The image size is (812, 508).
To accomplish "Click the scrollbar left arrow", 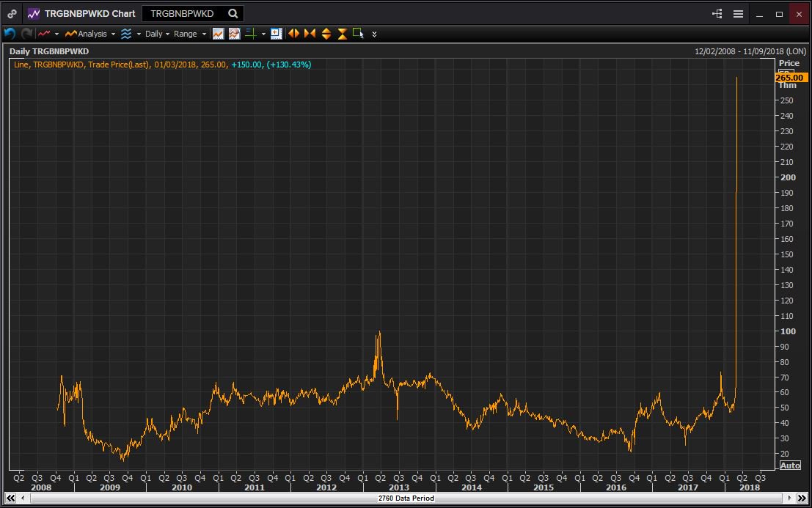I will pos(23,498).
